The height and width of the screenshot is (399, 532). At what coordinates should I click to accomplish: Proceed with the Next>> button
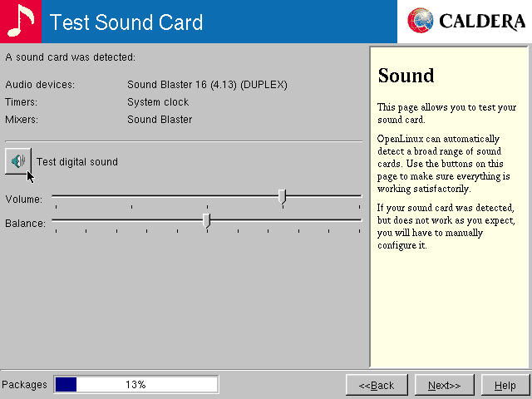pyautogui.click(x=444, y=385)
